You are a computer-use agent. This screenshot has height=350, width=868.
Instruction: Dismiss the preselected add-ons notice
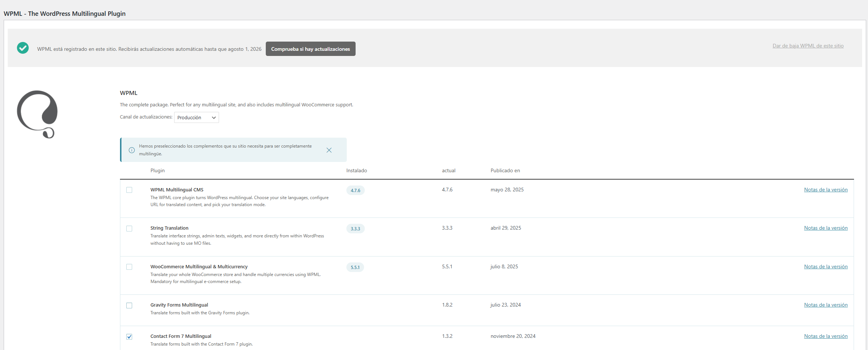[x=329, y=150]
